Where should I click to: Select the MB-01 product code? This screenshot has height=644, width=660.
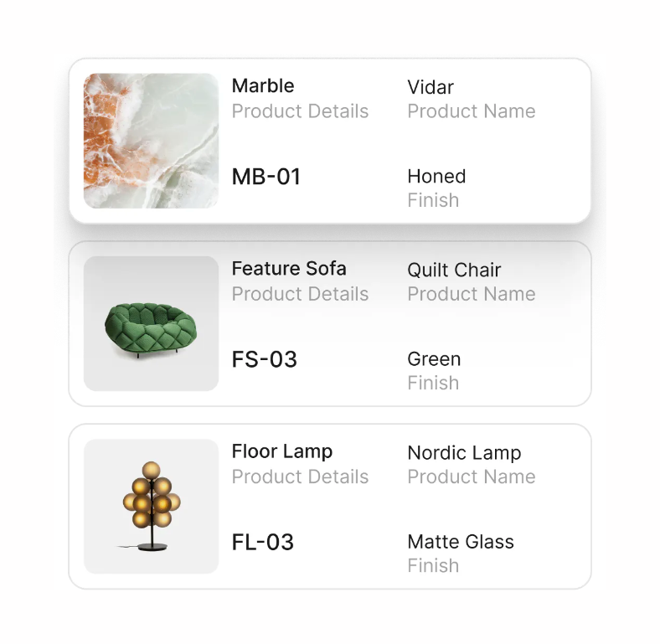tap(266, 177)
